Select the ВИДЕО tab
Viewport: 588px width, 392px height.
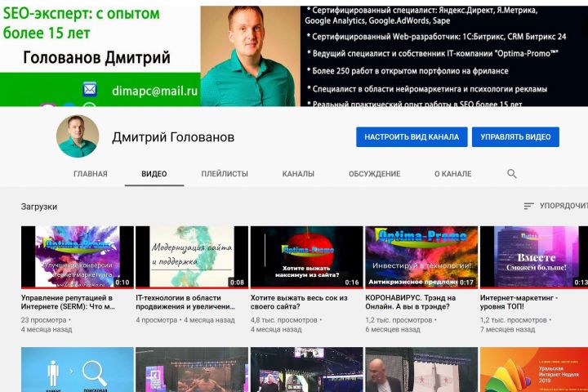pos(154,174)
